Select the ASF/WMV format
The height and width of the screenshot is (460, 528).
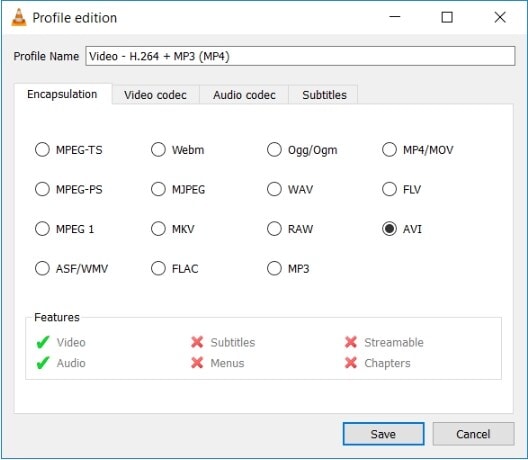(71, 269)
